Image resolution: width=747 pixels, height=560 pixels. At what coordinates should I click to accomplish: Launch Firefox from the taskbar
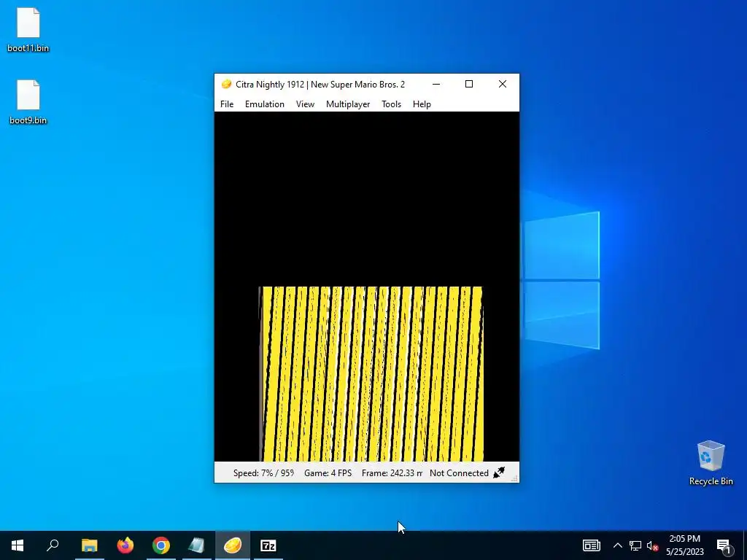(125, 545)
